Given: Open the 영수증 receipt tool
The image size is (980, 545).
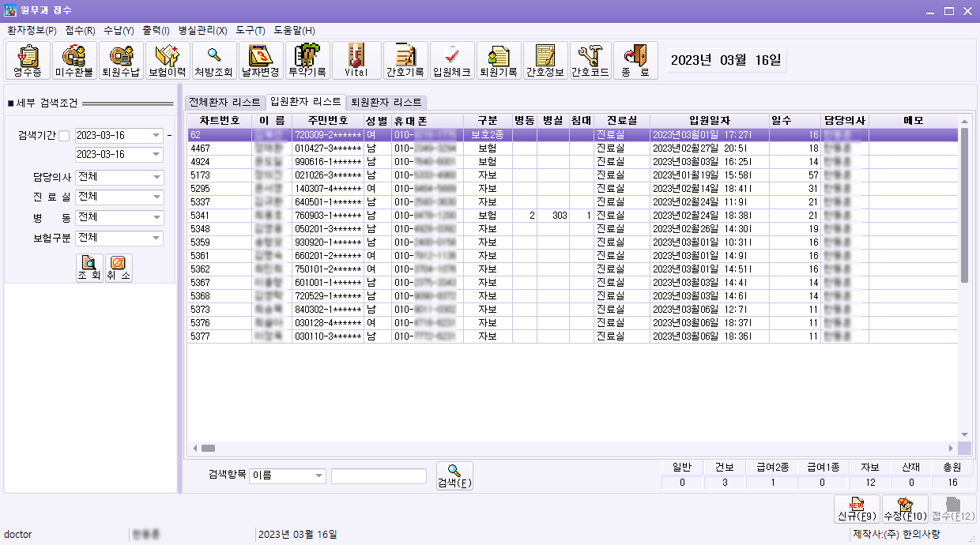Looking at the screenshot, I should tap(28, 61).
